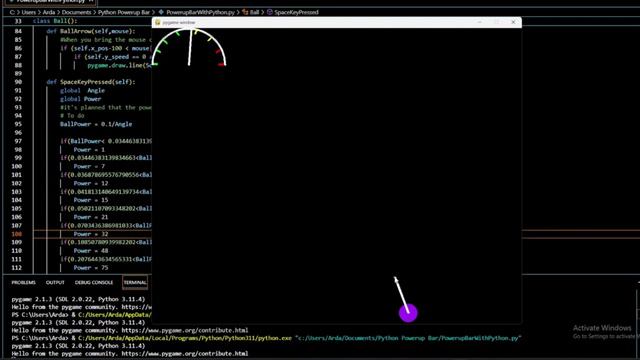Viewport: 640px width, 360px height.
Task: Open the Arda breadcrumb segment
Action: 49,12
